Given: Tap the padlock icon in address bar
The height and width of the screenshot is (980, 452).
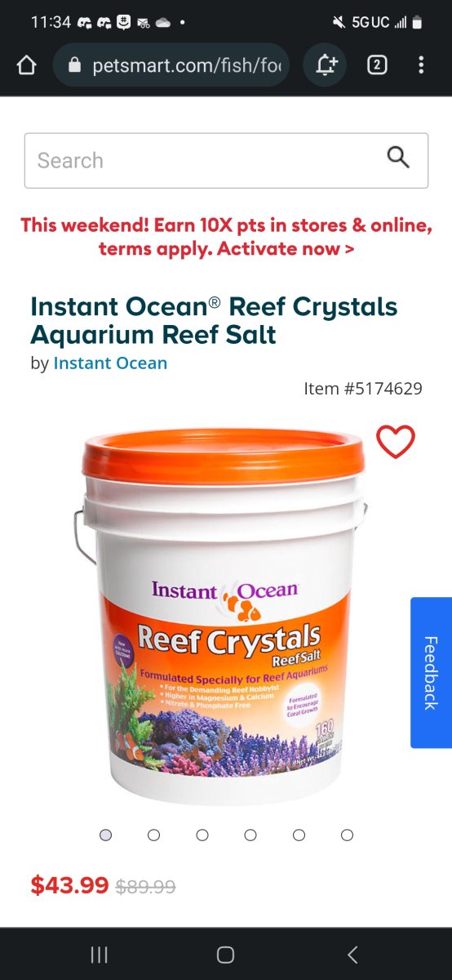Looking at the screenshot, I should pos(75,65).
